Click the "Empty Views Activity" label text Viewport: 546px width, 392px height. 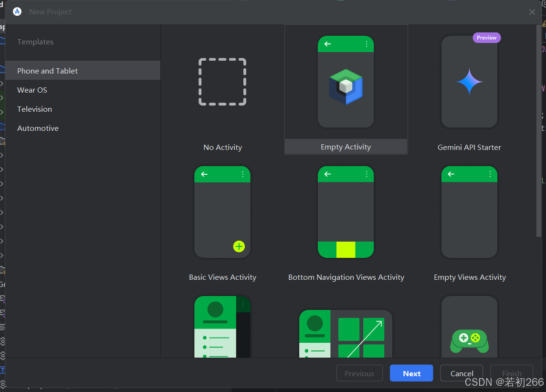470,277
